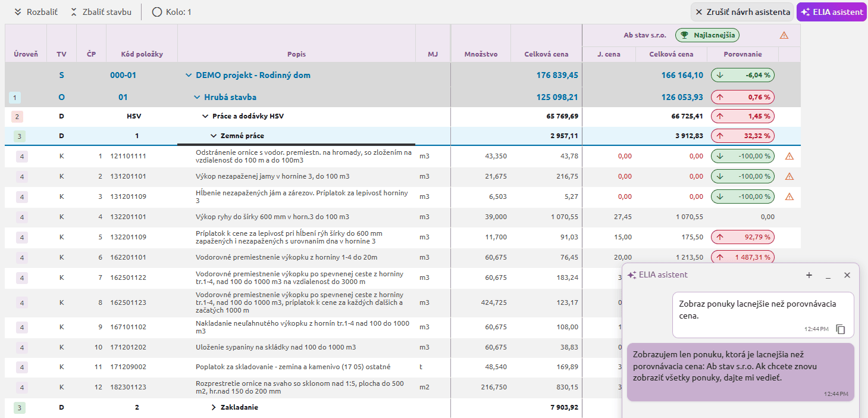The image size is (868, 418).
Task: Click the Rozbaliť expand-all button
Action: coord(35,12)
